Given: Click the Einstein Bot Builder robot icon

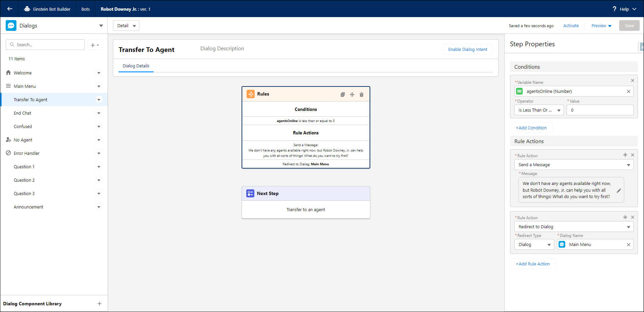Looking at the screenshot, I should (27, 9).
